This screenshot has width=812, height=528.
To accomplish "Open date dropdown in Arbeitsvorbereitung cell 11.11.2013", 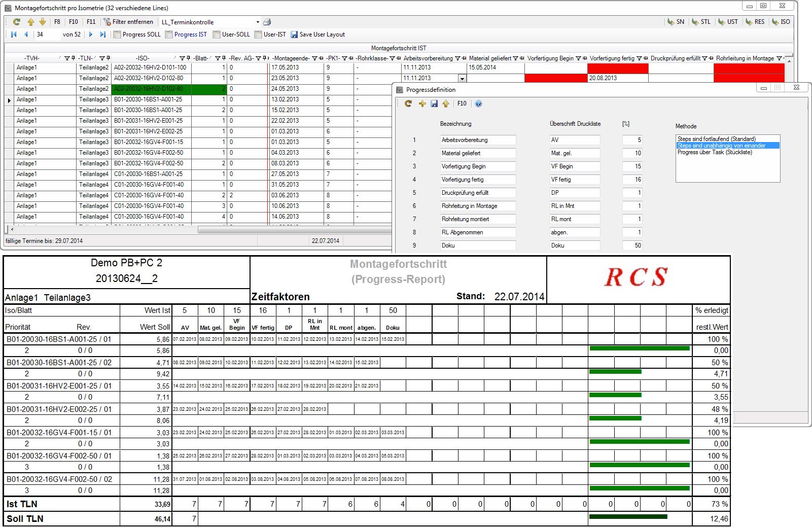I will click(462, 79).
